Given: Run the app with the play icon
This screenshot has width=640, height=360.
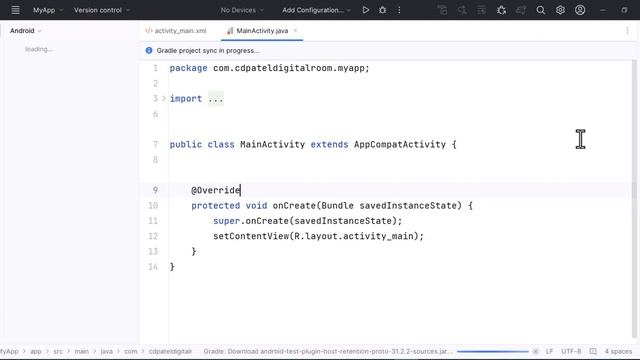Looking at the screenshot, I should (366, 10).
